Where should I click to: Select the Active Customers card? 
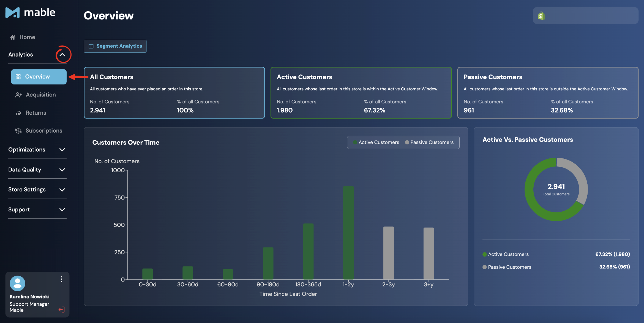click(x=361, y=93)
